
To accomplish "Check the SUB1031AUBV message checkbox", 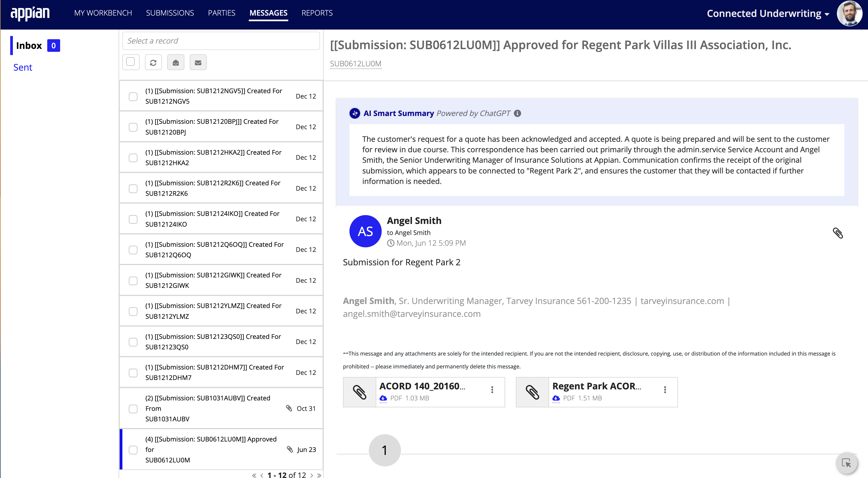I will (x=133, y=408).
